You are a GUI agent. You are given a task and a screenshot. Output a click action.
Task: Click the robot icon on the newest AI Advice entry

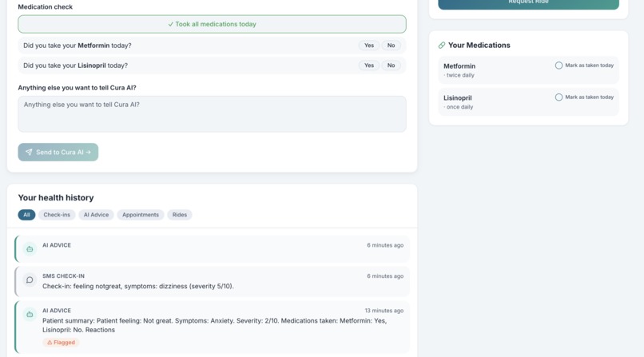pos(30,248)
